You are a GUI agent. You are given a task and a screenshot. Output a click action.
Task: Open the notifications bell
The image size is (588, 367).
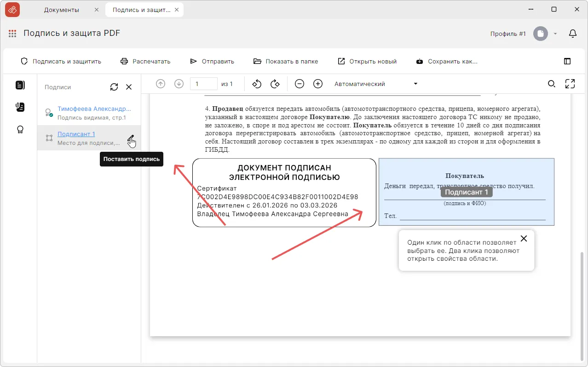coord(573,34)
